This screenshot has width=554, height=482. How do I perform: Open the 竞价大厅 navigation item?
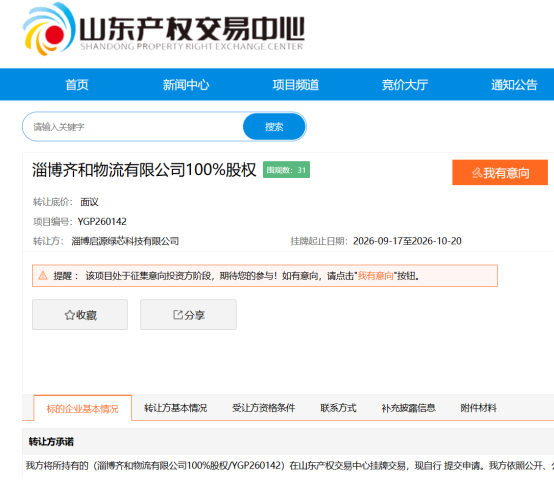pos(405,85)
